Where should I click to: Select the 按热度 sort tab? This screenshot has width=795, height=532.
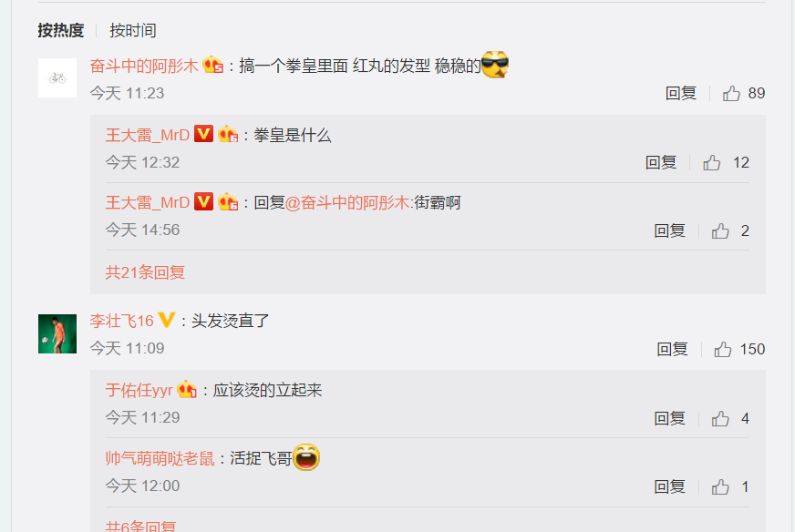(61, 30)
